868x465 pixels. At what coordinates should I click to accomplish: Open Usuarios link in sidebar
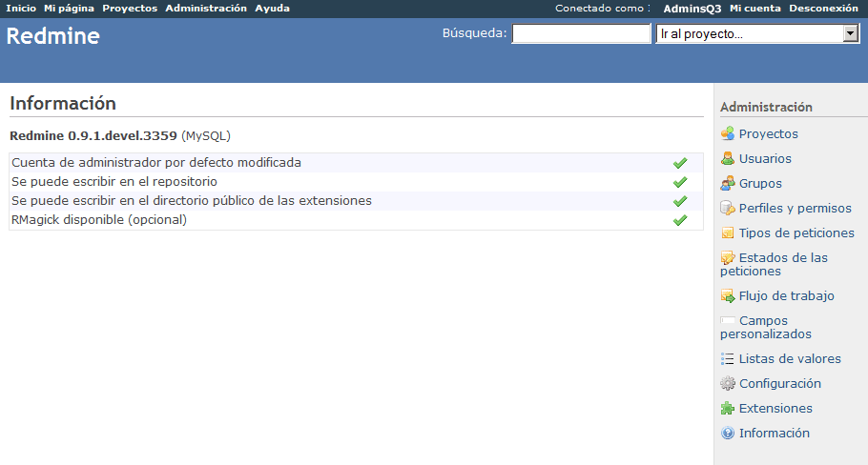coord(765,159)
